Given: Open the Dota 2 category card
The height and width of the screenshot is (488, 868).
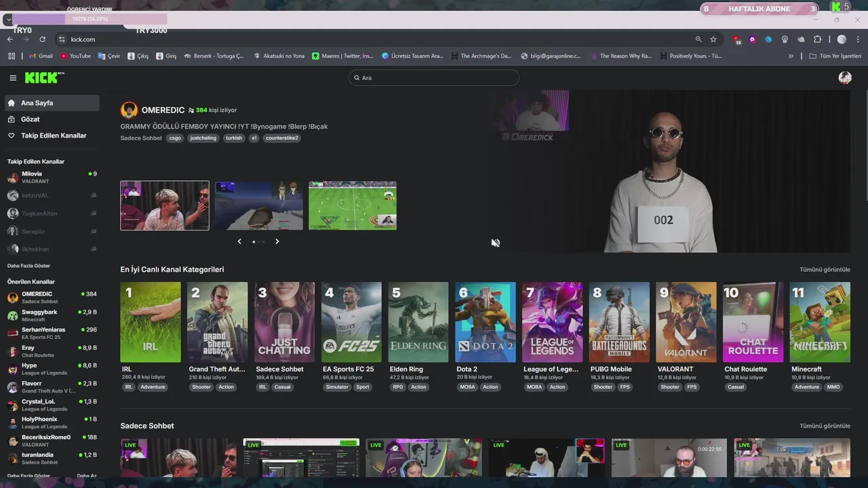Looking at the screenshot, I should (486, 322).
